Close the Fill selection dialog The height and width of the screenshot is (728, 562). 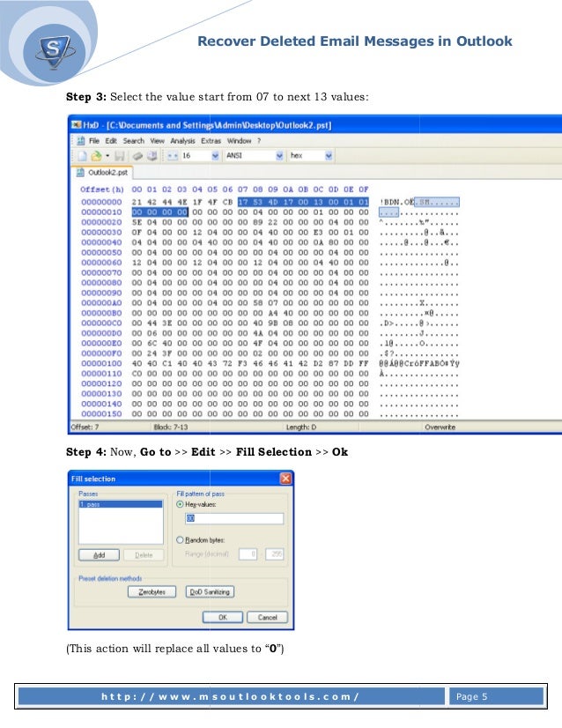pyautogui.click(x=286, y=479)
